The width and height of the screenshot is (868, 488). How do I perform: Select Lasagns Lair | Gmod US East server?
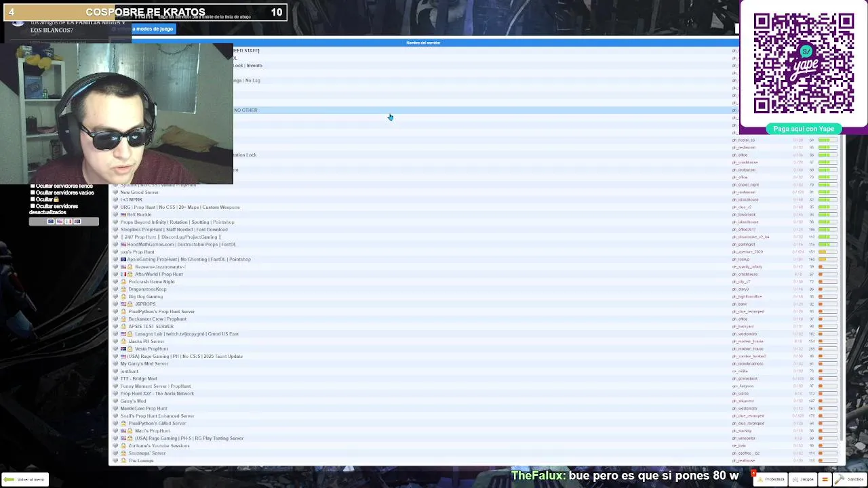click(186, 334)
